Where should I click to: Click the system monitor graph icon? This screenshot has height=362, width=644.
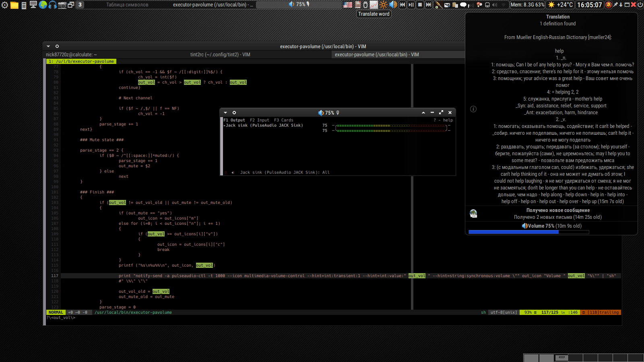pyautogui.click(x=374, y=5)
